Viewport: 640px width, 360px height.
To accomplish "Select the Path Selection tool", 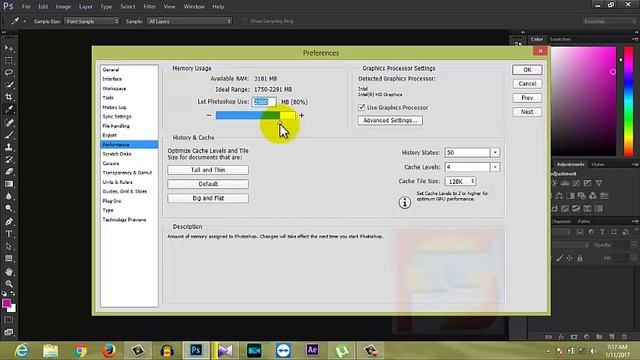I will click(9, 246).
